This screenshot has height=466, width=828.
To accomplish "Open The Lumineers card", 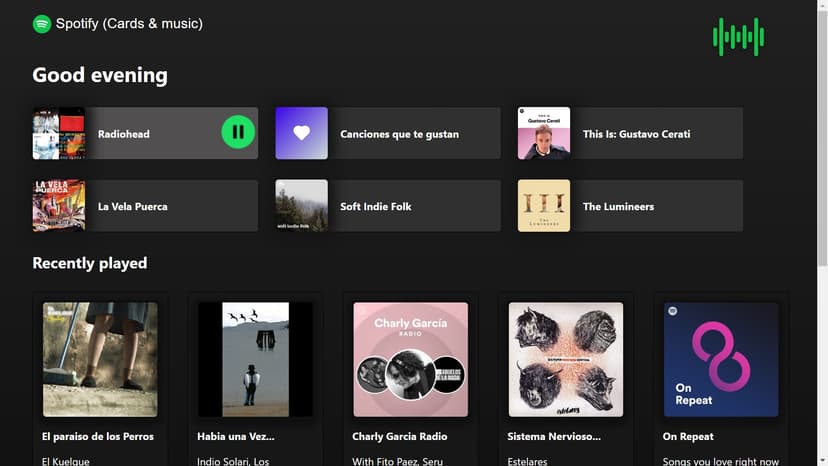I will coord(631,206).
